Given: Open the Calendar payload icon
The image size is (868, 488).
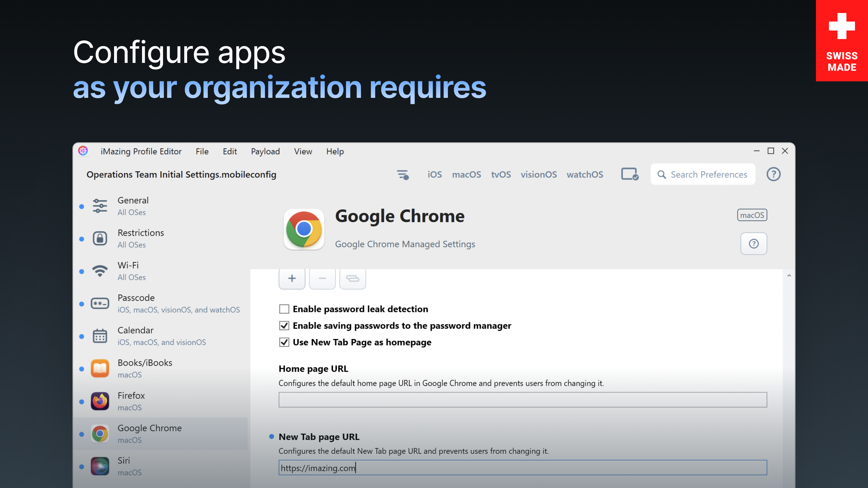Looking at the screenshot, I should (100, 336).
